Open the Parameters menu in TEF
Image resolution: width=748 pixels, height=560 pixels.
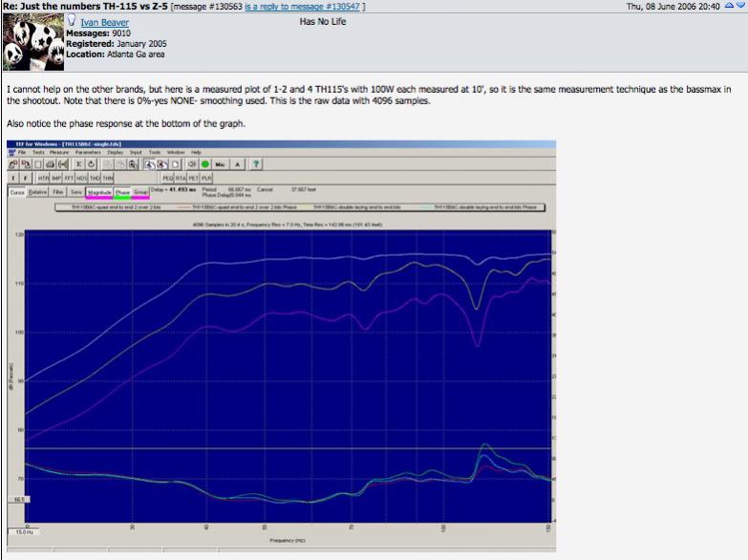(x=88, y=152)
